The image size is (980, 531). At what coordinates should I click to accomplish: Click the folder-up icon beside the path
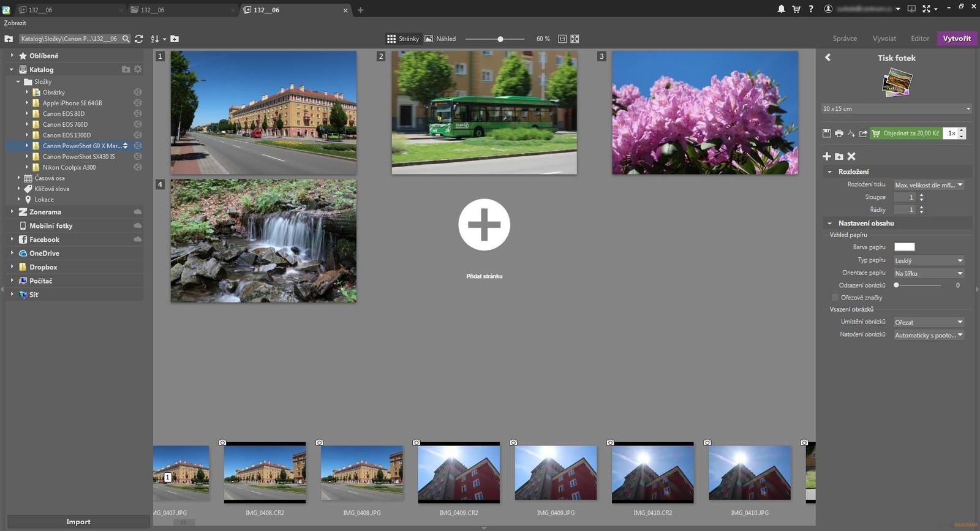click(9, 39)
